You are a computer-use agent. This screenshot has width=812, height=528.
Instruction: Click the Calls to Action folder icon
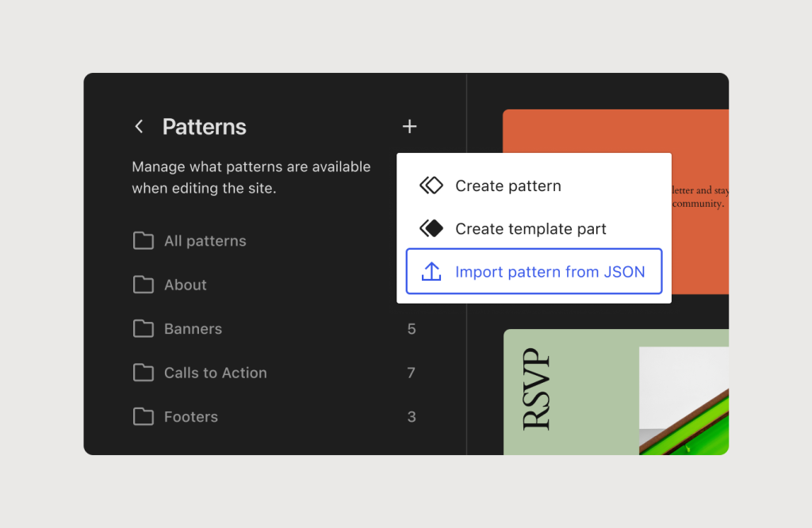(x=143, y=373)
